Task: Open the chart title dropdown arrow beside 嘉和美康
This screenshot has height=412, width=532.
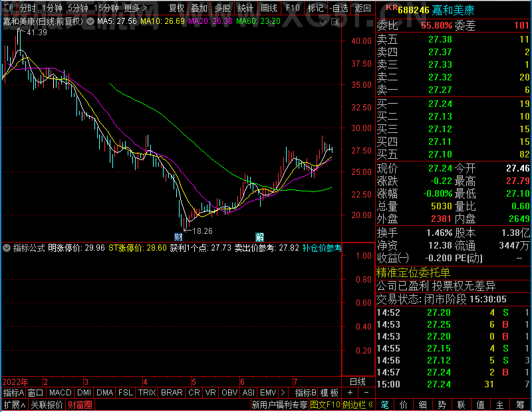Action: pyautogui.click(x=90, y=22)
